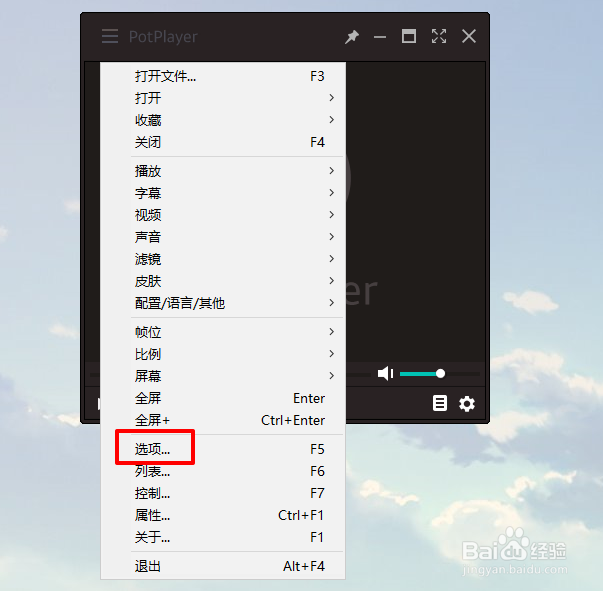Expand the 配置/语言/其他 submenu

[x=223, y=303]
